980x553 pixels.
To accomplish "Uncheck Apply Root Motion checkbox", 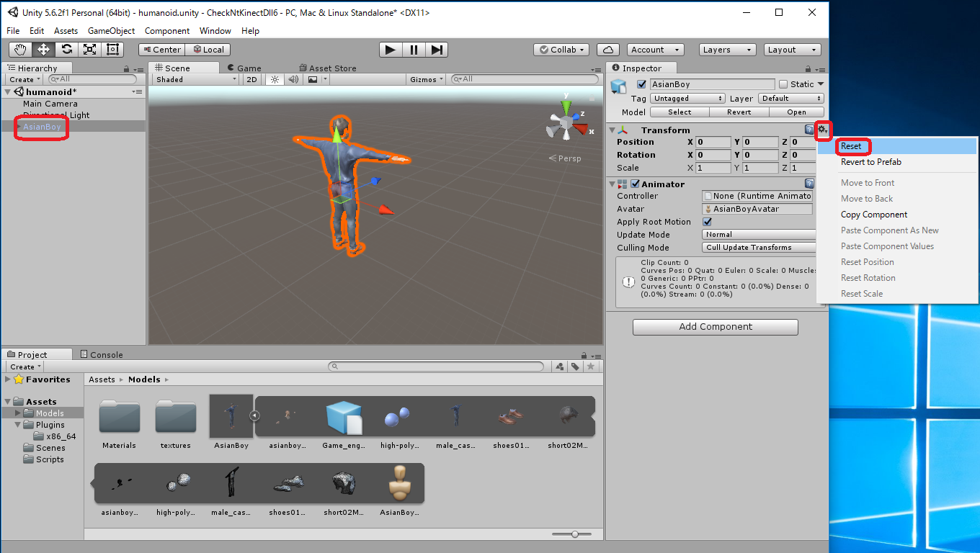I will point(707,222).
